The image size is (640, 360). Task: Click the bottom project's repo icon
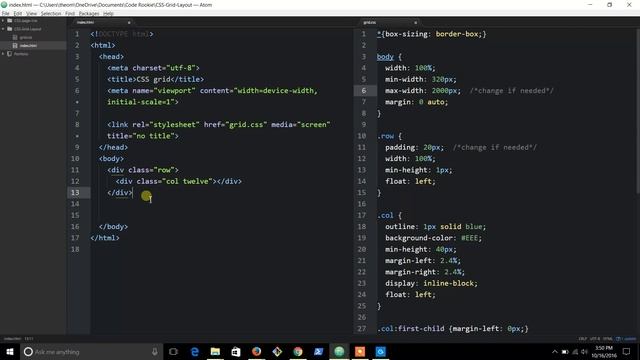(9, 53)
